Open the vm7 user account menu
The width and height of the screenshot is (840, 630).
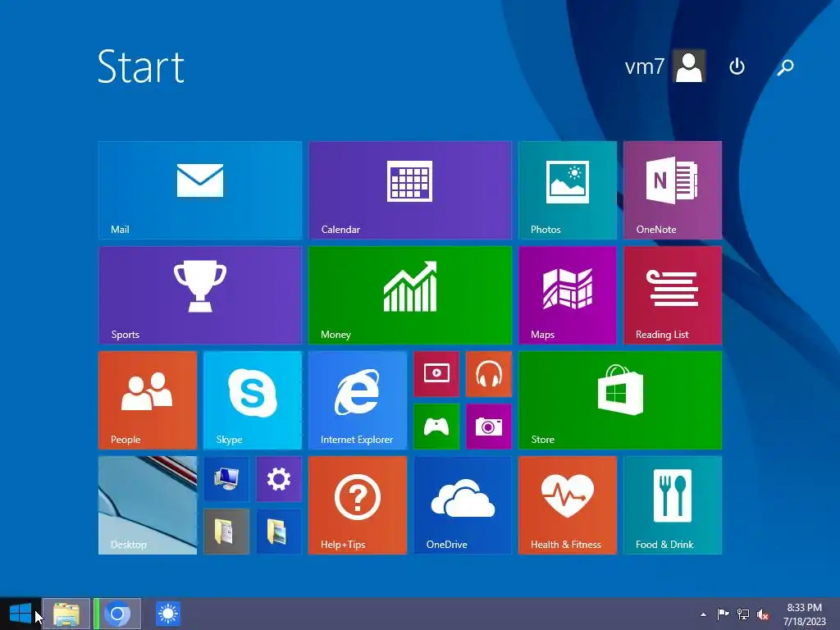[x=664, y=66]
